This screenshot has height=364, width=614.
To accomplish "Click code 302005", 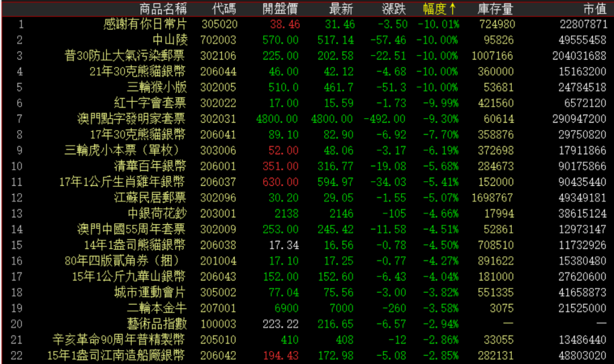I will (x=218, y=87).
